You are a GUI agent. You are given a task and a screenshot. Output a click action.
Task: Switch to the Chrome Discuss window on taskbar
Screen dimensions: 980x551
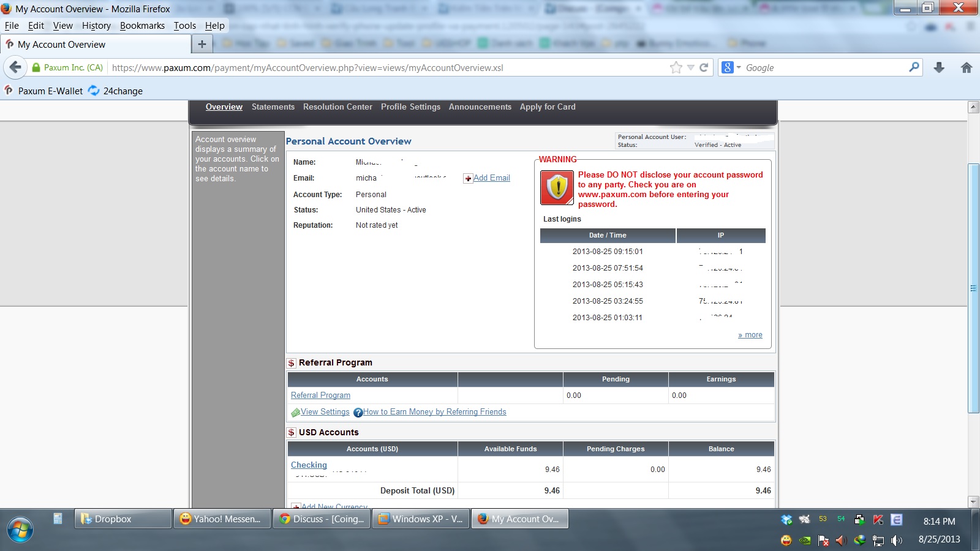coord(321,519)
